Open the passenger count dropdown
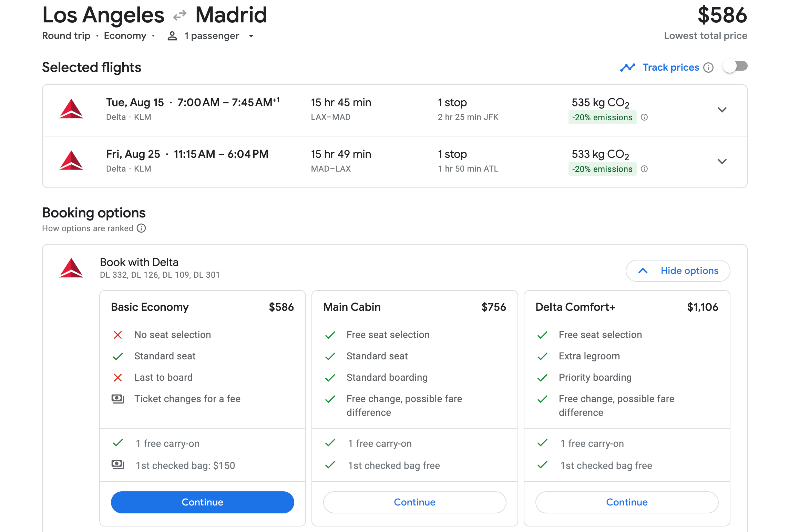Image resolution: width=789 pixels, height=532 pixels. [x=251, y=36]
